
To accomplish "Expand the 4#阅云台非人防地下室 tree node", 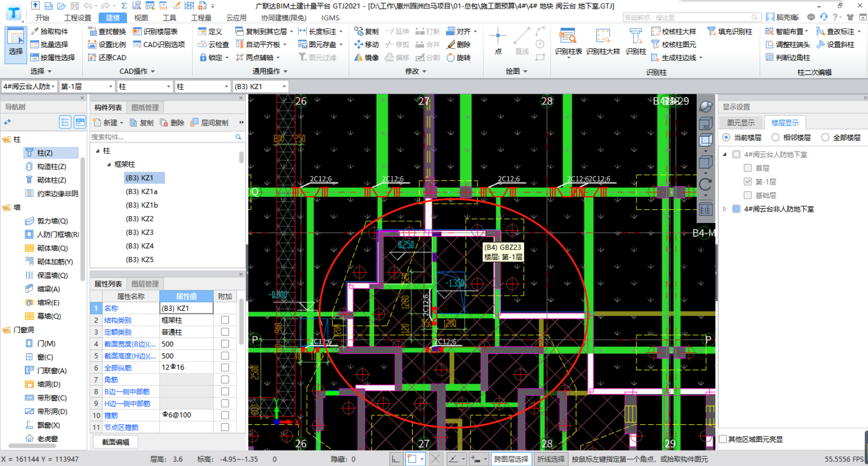I will click(724, 209).
